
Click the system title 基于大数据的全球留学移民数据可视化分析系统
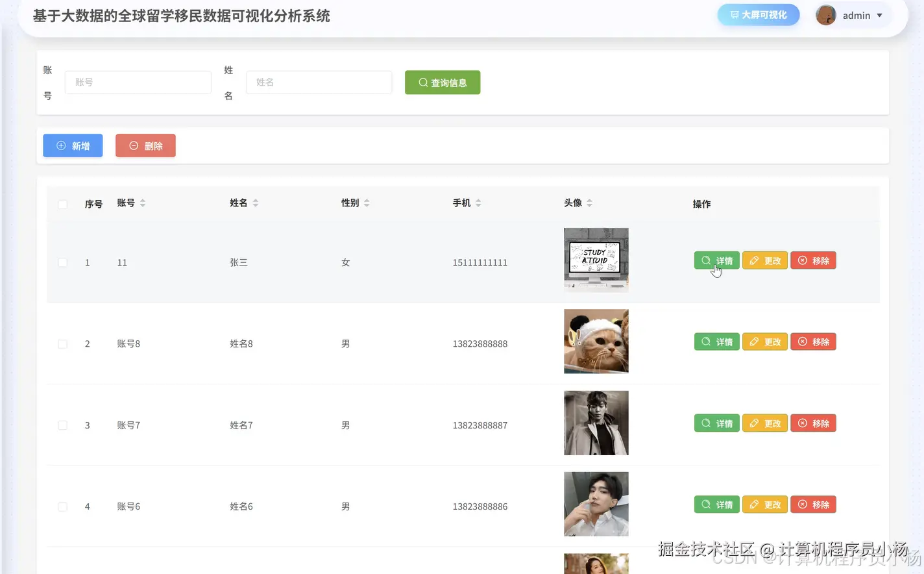point(181,16)
